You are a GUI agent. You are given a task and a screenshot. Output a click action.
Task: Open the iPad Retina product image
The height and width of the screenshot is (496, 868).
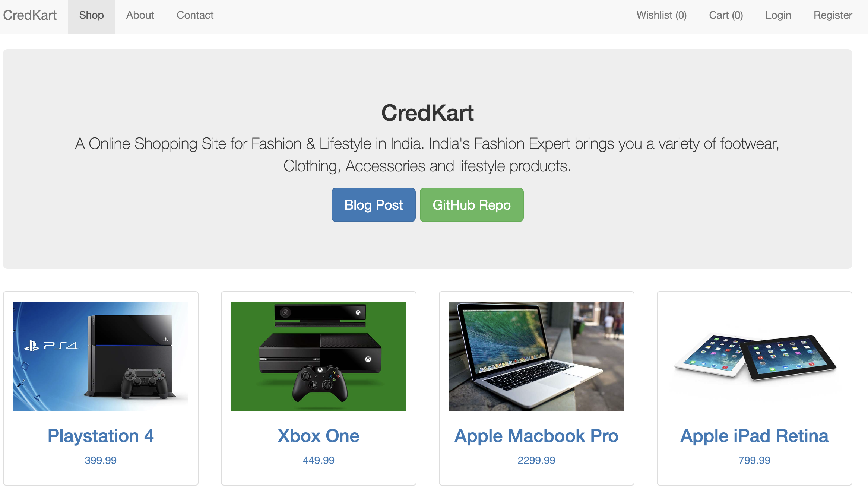coord(754,356)
